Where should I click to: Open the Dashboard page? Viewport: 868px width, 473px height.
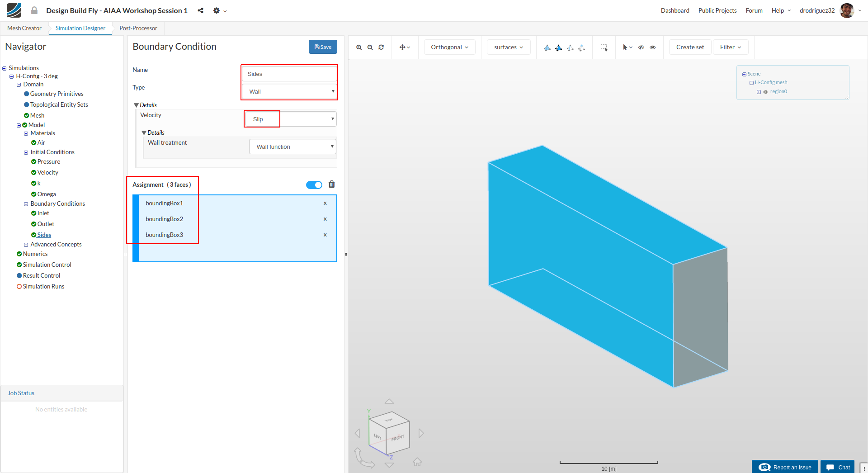point(675,10)
